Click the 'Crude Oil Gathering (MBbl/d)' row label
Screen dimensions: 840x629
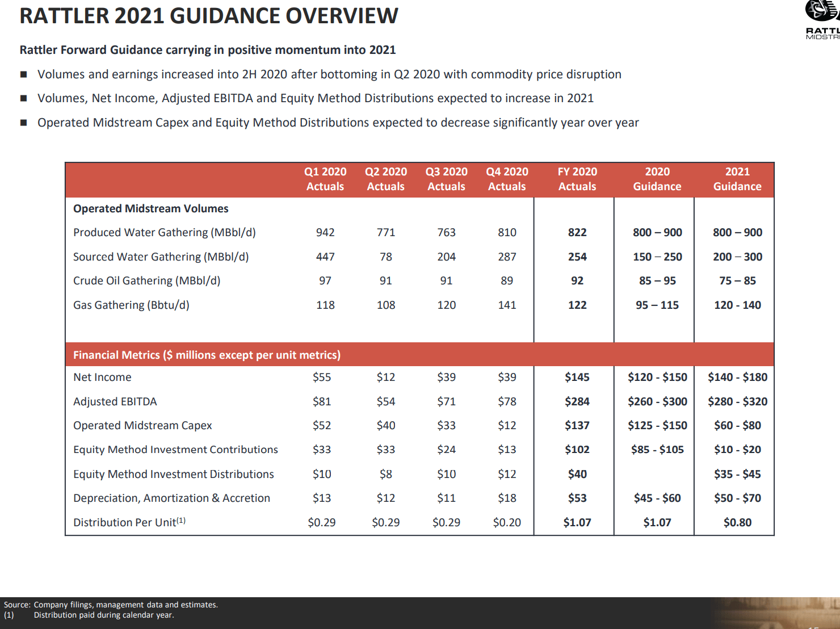(147, 281)
